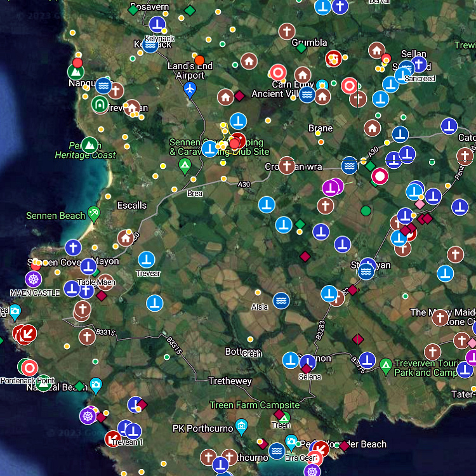The image size is (476, 476).
Task: Open the blue marker above Kelynack
Action: [157, 25]
